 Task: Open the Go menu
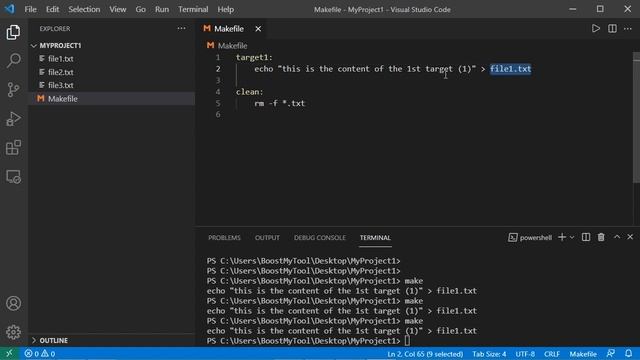[x=140, y=9]
